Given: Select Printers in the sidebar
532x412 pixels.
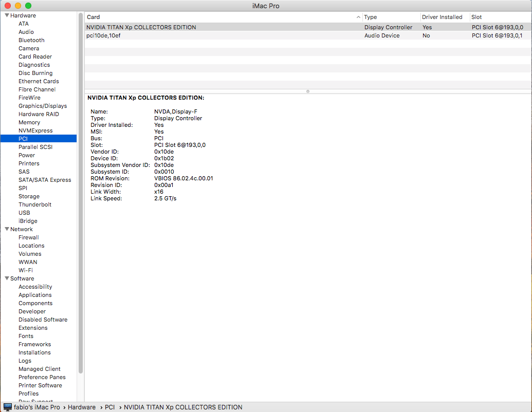Looking at the screenshot, I should (x=29, y=163).
